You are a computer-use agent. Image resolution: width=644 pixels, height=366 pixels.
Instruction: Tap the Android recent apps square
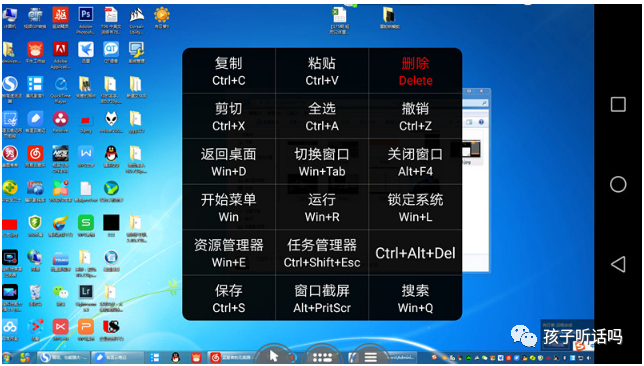pyautogui.click(x=618, y=104)
